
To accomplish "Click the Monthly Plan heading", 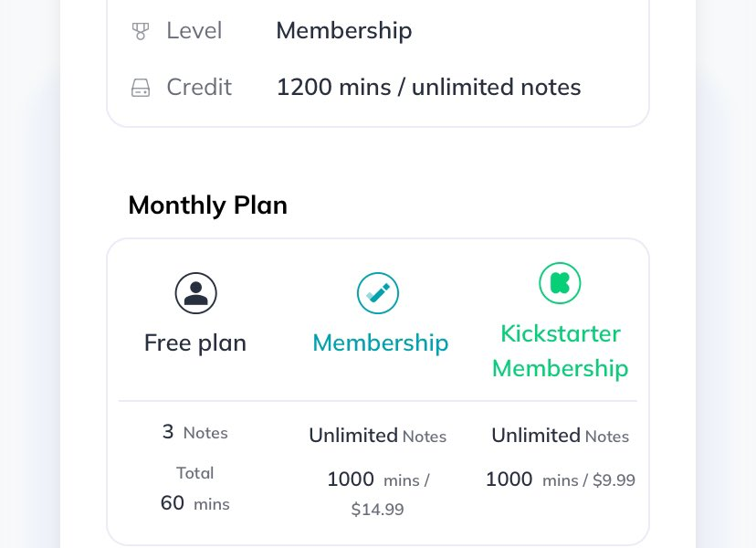I will click(x=207, y=205).
